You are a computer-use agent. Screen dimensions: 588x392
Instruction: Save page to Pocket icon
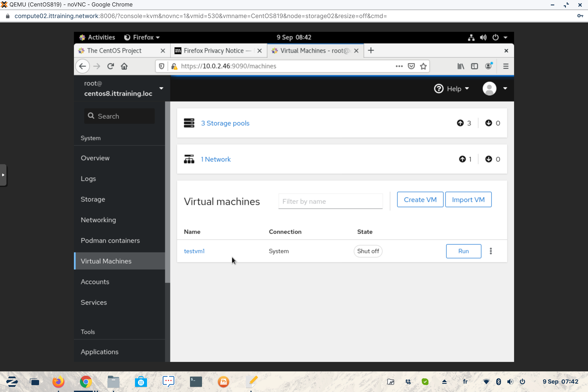[411, 66]
